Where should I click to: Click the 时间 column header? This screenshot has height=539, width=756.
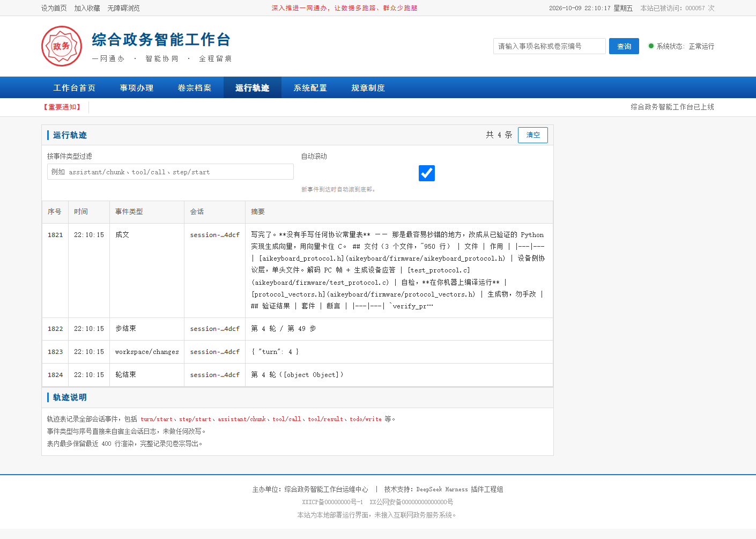click(89, 212)
